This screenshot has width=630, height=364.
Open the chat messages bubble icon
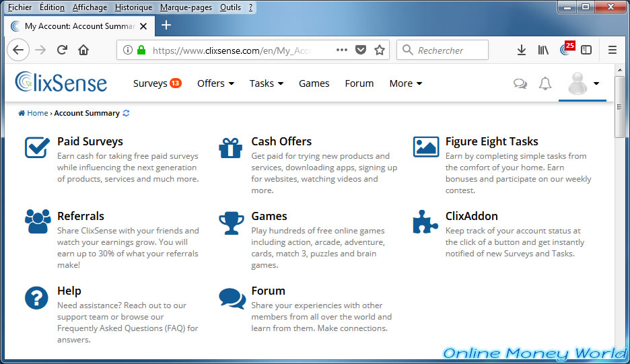(x=520, y=83)
